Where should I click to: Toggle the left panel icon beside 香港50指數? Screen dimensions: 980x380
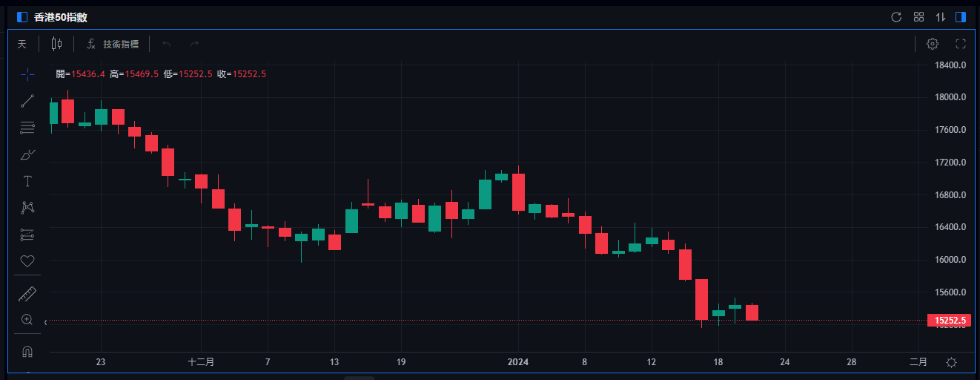pyautogui.click(x=21, y=17)
